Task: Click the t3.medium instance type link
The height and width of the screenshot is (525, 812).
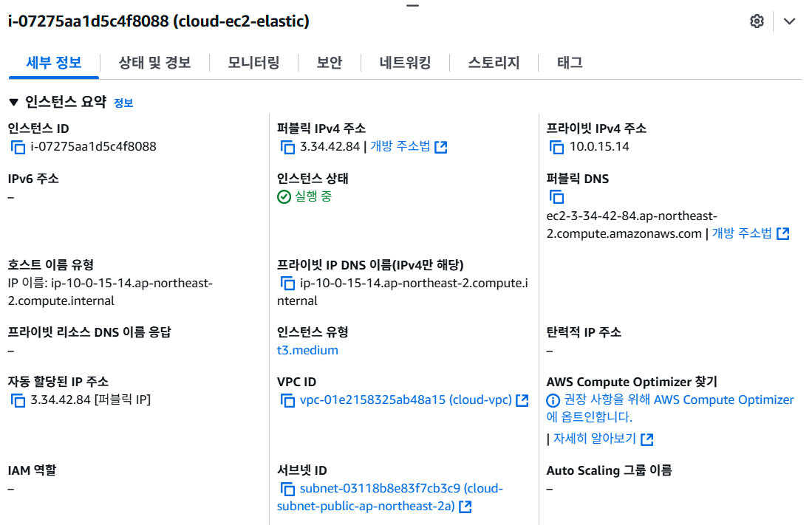Action: tap(307, 350)
